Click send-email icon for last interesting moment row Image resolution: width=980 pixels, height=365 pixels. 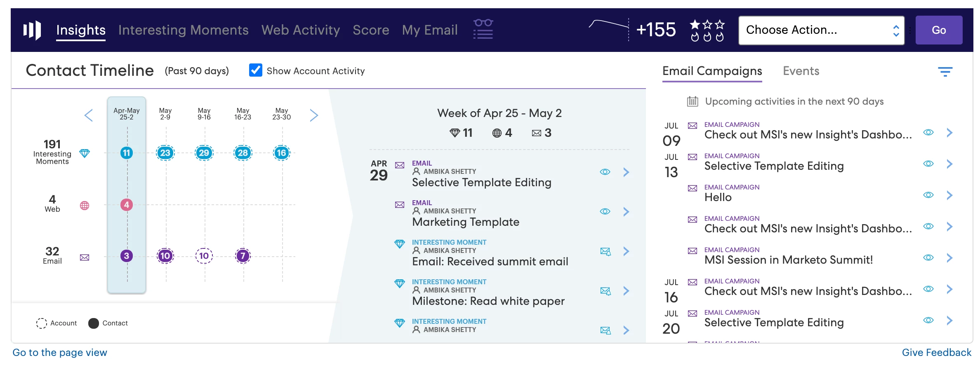click(x=605, y=330)
